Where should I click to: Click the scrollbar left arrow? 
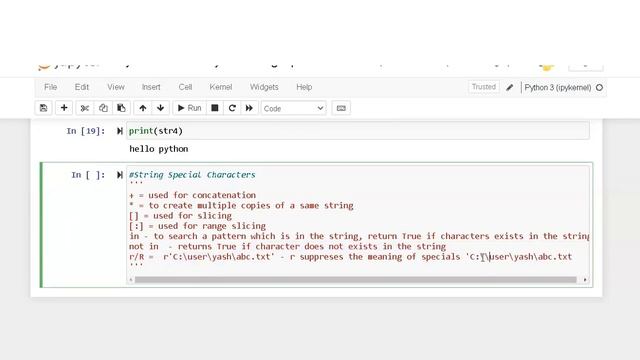(131, 280)
